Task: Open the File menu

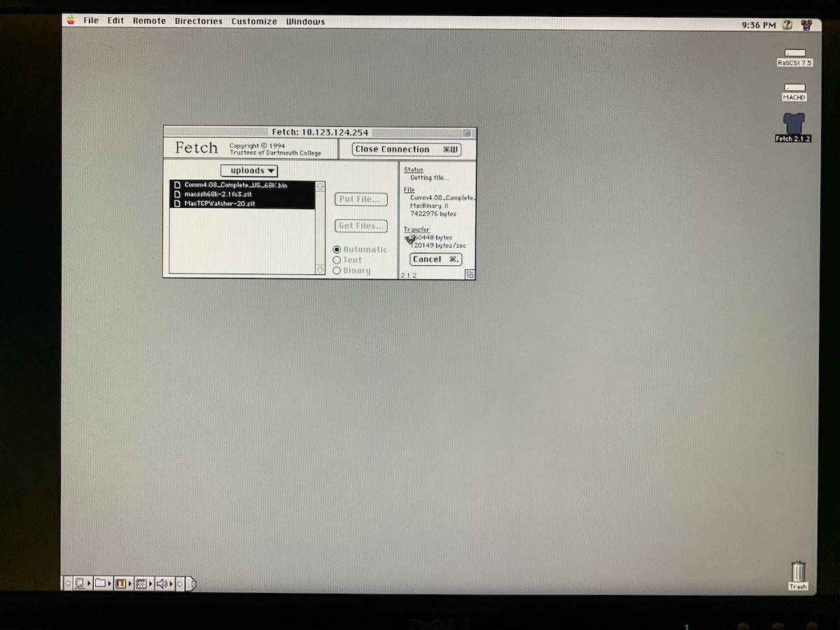Action: click(x=91, y=21)
